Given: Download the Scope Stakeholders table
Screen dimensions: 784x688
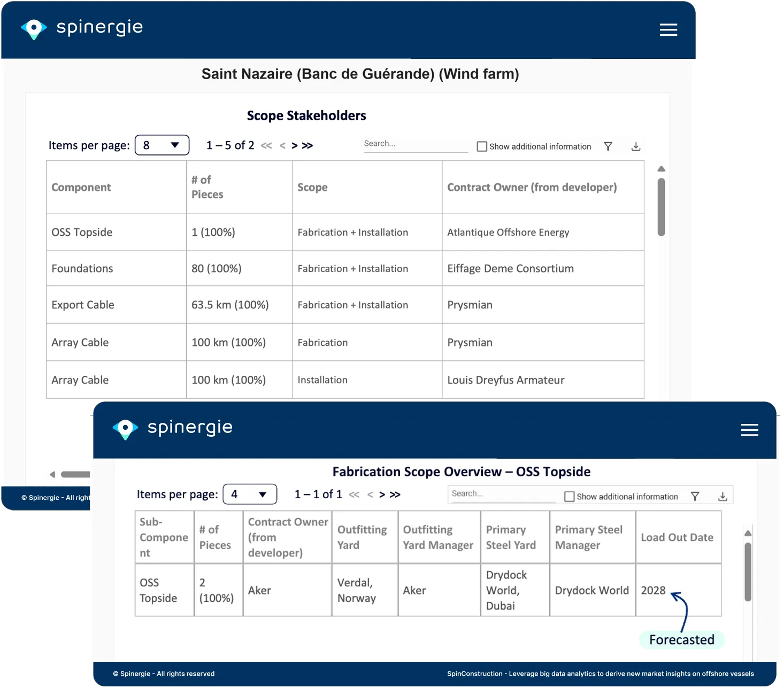Looking at the screenshot, I should pyautogui.click(x=636, y=146).
